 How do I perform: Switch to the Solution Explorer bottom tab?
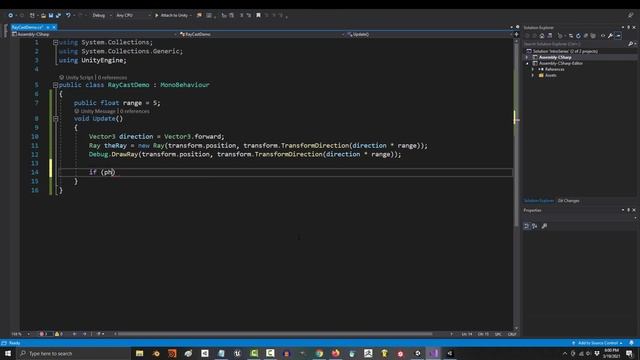point(539,201)
